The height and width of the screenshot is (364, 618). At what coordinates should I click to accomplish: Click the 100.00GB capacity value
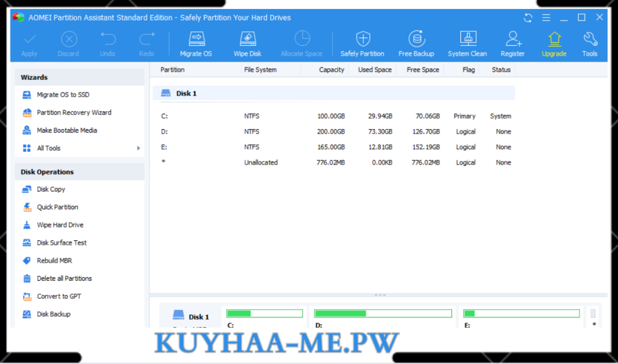coord(331,117)
